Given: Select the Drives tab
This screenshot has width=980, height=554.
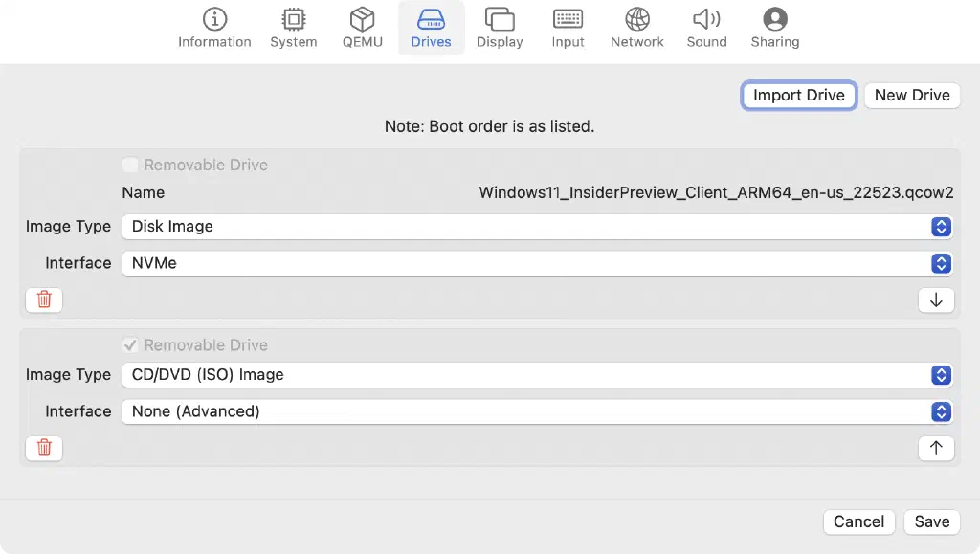Looking at the screenshot, I should 431,29.
